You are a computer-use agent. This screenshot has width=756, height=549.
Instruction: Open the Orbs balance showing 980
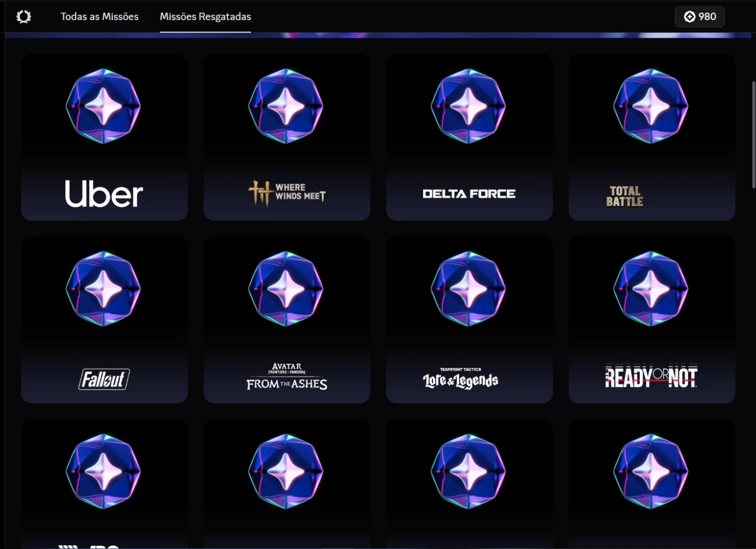click(x=699, y=17)
